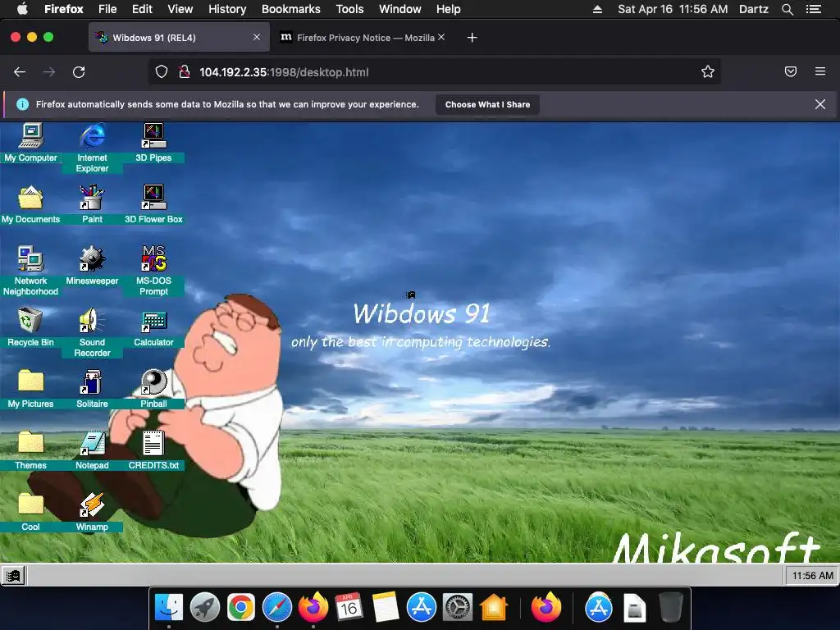Switch to Wibdows 91 (REL4) tab
This screenshot has width=840, height=630.
(x=179, y=38)
